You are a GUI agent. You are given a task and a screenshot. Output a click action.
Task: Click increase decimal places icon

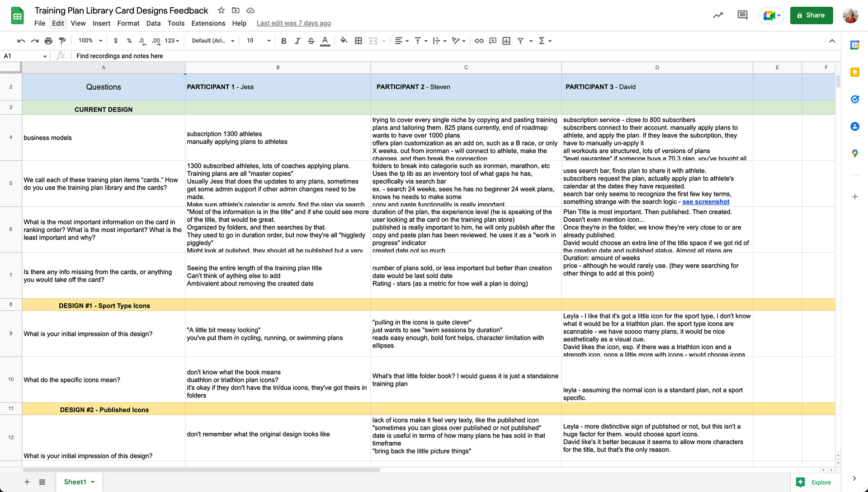[x=156, y=41]
